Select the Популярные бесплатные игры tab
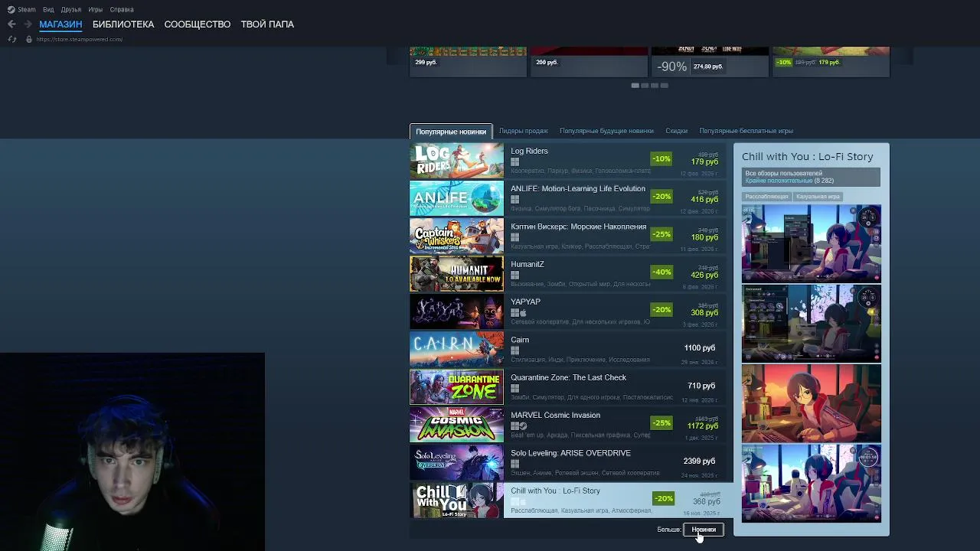Screen dimensions: 980x551 pyautogui.click(x=746, y=131)
